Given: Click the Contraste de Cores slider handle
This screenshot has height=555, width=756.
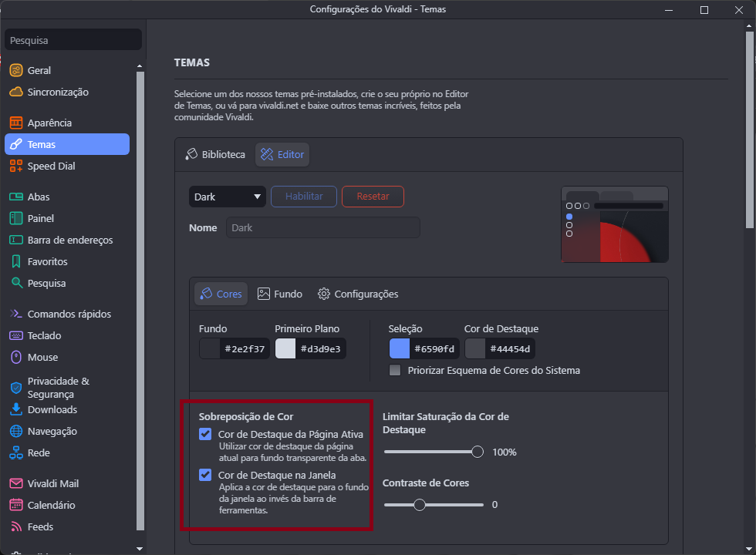Looking at the screenshot, I should [420, 504].
